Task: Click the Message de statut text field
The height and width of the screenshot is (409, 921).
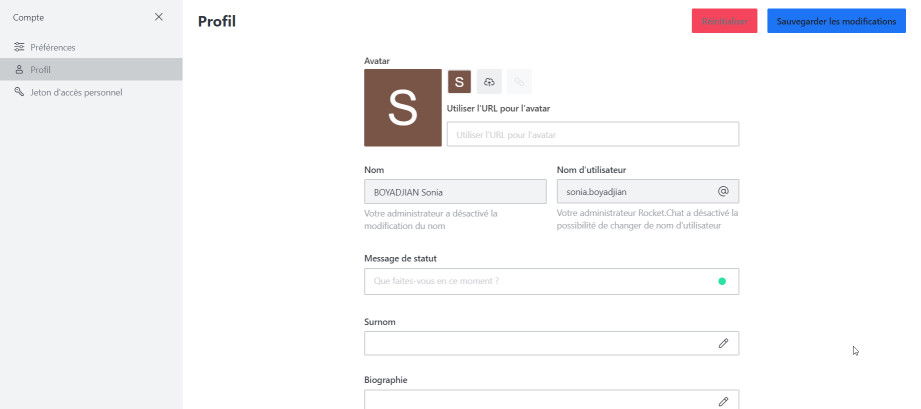Action: (552, 281)
